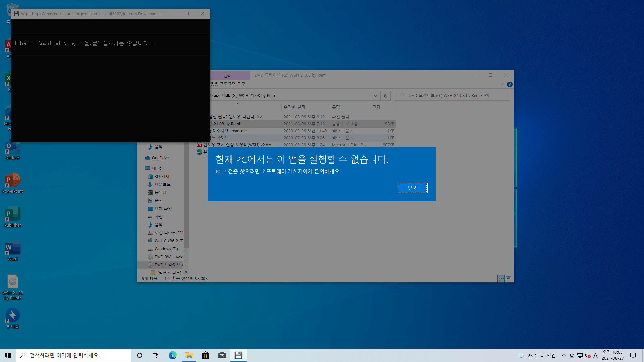Open Microsoft Store from the taskbar
The height and width of the screenshot is (362, 644).
point(205,355)
